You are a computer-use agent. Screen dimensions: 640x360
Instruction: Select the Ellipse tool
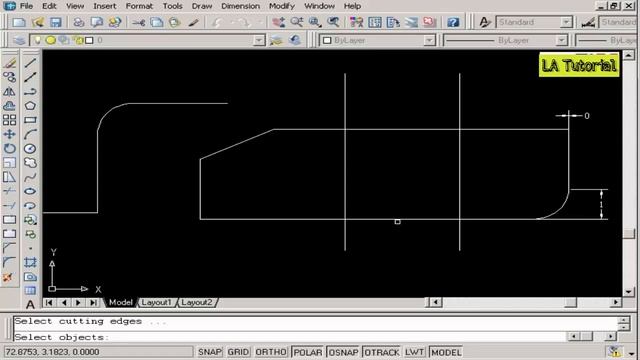click(x=30, y=191)
